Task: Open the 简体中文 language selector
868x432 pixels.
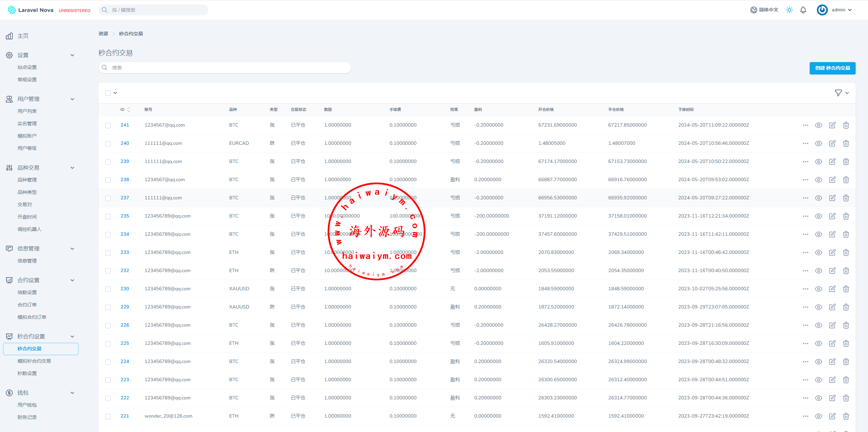Action: (764, 10)
